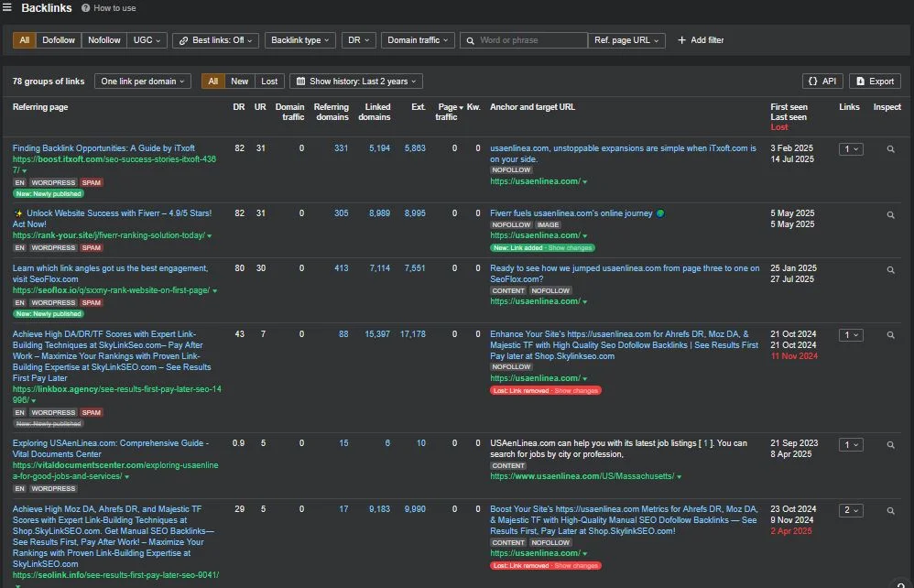Screen dimensions: 914x588
Task: Open usaenlinea.com/US/Massachusetts target URL
Action: [x=582, y=476]
